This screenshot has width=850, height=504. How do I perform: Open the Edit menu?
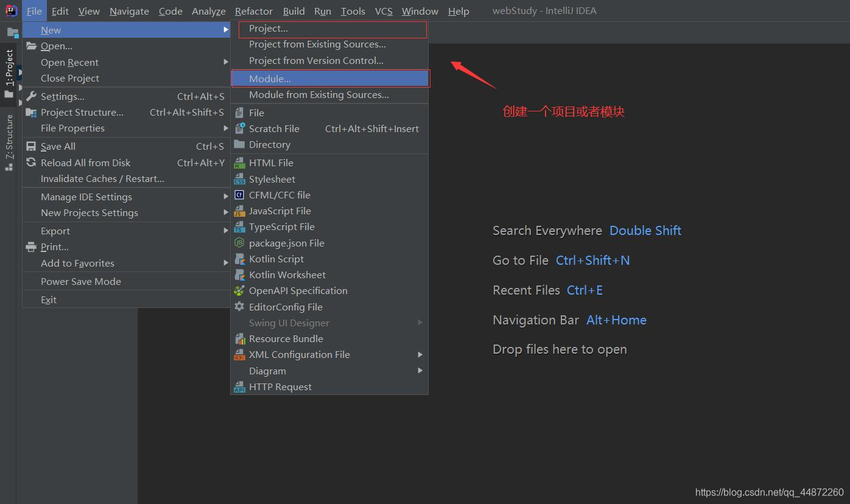tap(60, 11)
